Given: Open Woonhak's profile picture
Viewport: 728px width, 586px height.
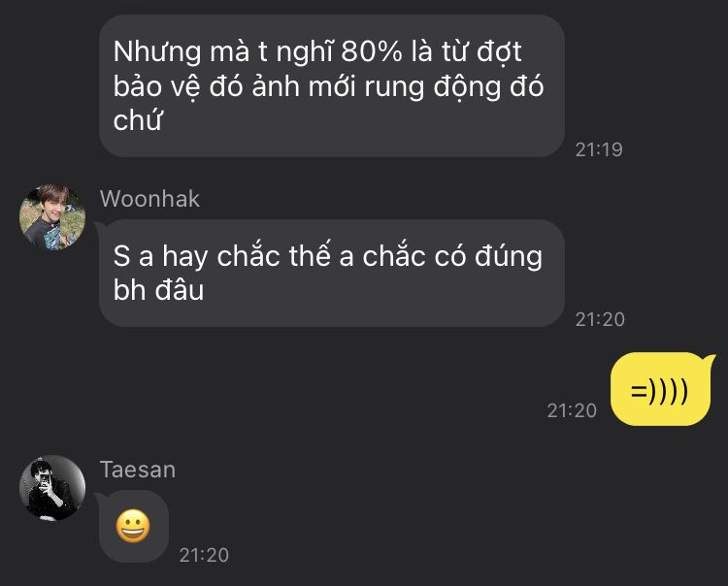Looking at the screenshot, I should [52, 217].
